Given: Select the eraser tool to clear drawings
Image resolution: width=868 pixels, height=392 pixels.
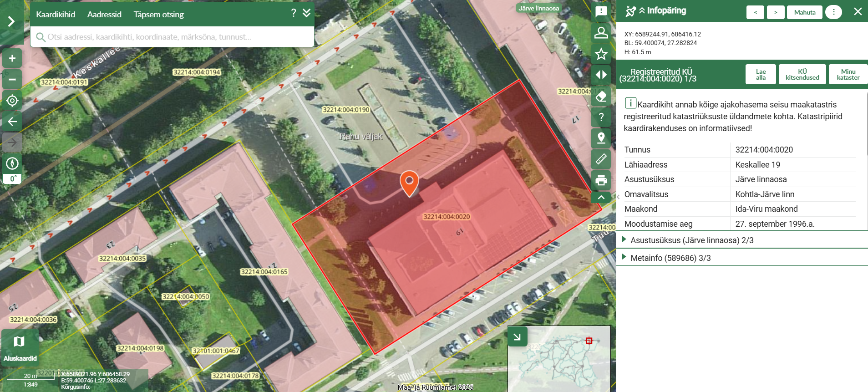Looking at the screenshot, I should tap(601, 96).
